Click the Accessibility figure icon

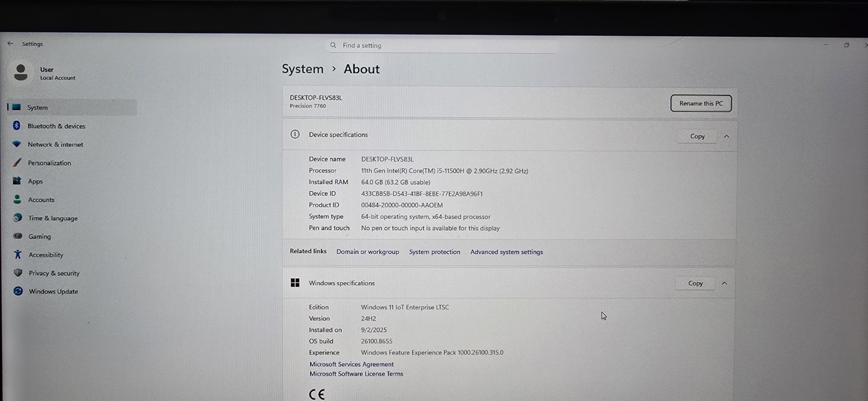[18, 254]
